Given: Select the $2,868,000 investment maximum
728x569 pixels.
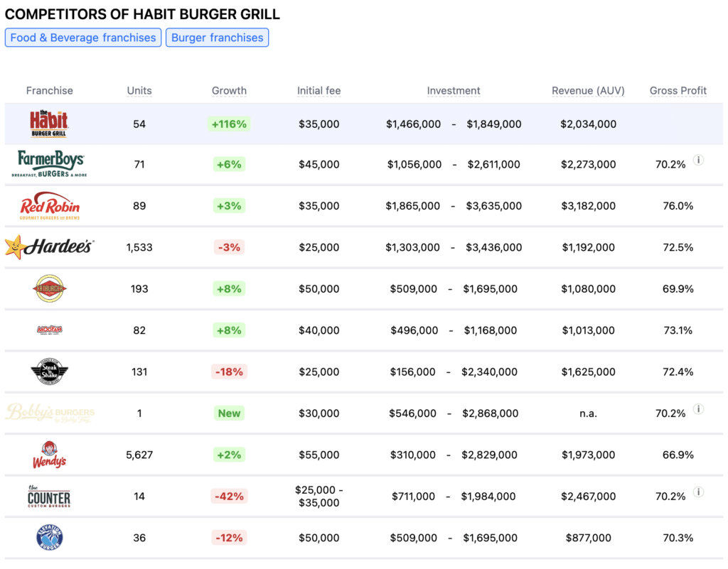Looking at the screenshot, I should [x=491, y=413].
